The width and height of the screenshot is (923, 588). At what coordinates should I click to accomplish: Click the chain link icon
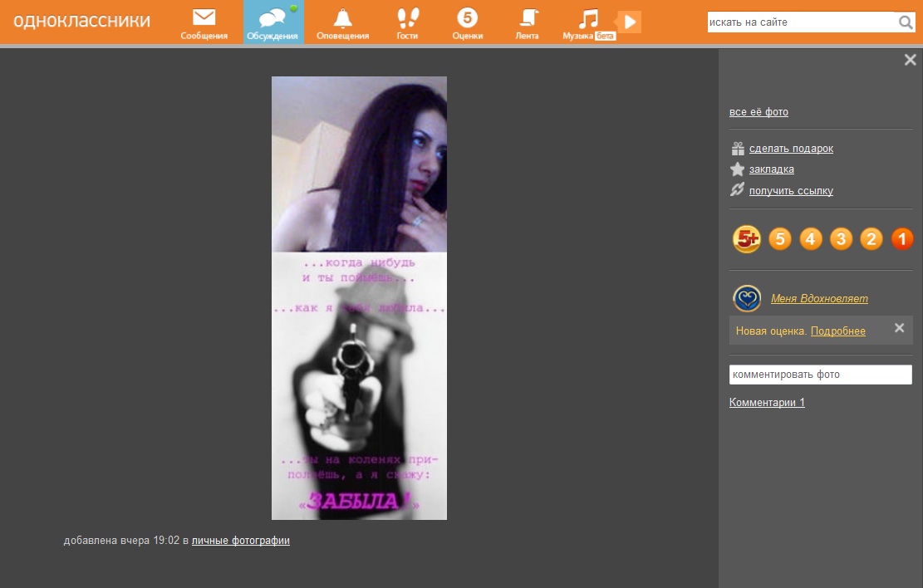[x=738, y=189]
